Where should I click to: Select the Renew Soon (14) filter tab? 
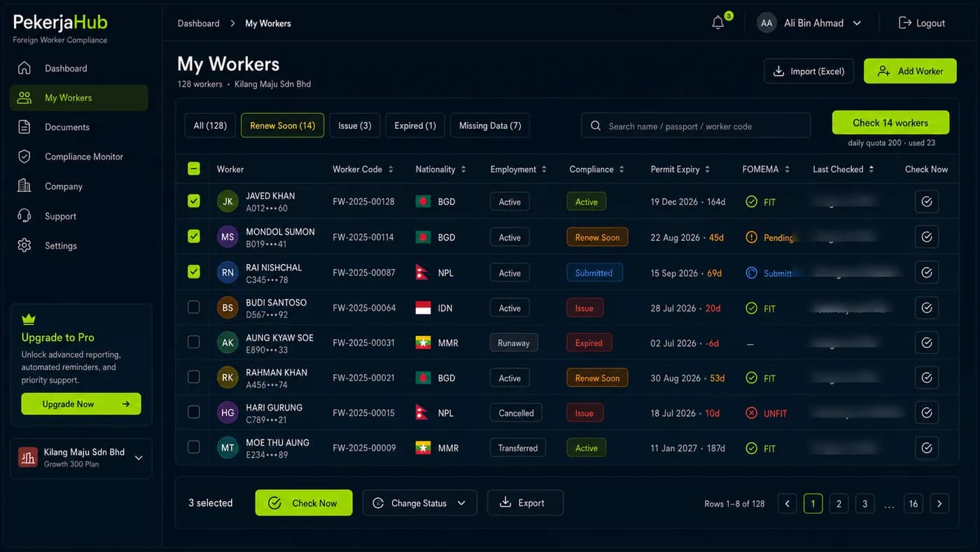(282, 125)
